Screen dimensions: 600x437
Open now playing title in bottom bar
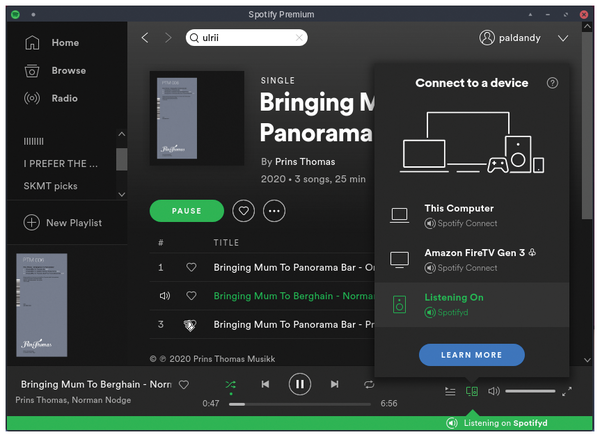point(96,384)
